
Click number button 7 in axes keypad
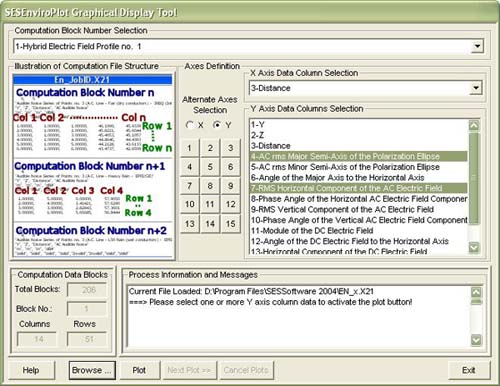tap(189, 186)
